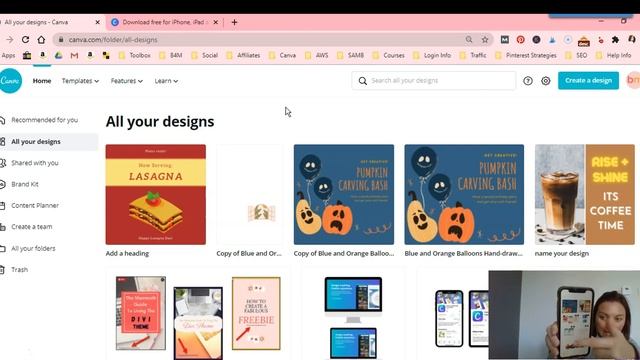Viewport: 640px width, 360px height.
Task: Open the Pinterest Strategies bookmark folder
Action: (x=526, y=55)
